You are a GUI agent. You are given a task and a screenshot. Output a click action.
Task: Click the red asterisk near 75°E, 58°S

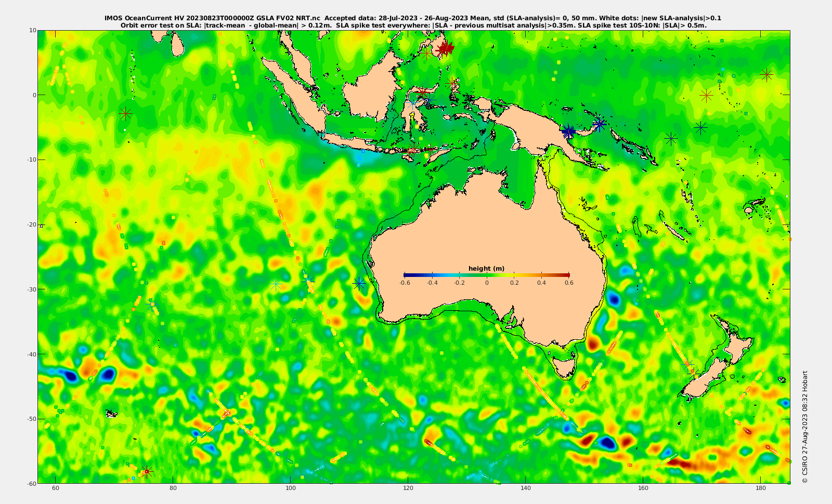[x=147, y=472]
